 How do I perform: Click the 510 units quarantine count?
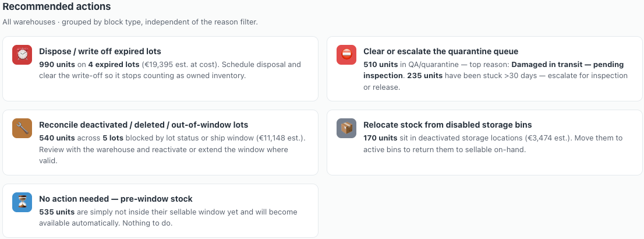pyautogui.click(x=381, y=65)
